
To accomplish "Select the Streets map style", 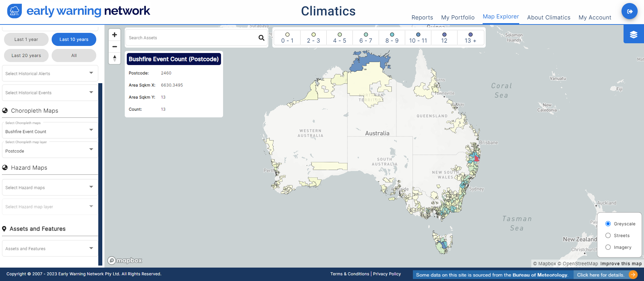I will [608, 235].
